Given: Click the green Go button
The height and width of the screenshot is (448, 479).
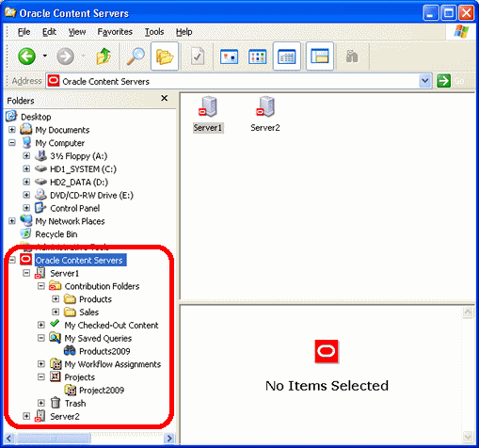Looking at the screenshot, I should click(443, 81).
